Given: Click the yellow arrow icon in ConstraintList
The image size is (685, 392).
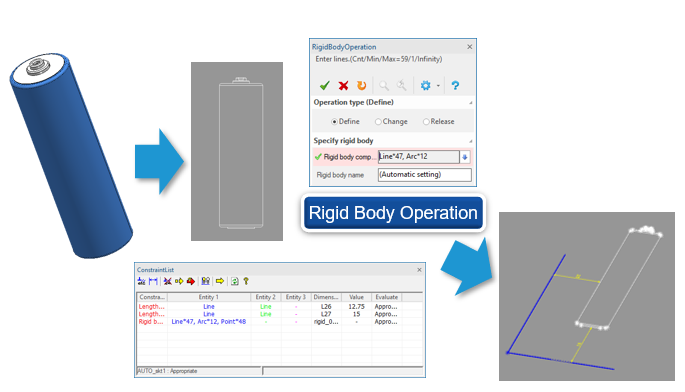Looking at the screenshot, I should pyautogui.click(x=220, y=281).
